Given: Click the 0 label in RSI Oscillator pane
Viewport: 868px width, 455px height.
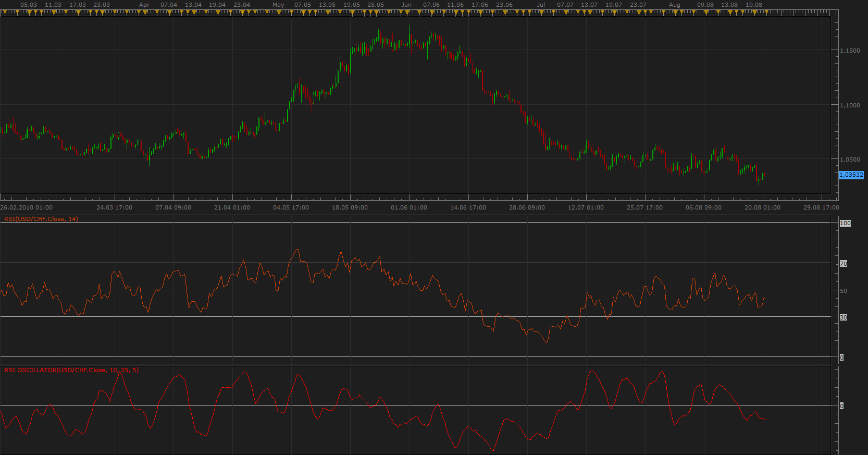Looking at the screenshot, I should (x=841, y=406).
